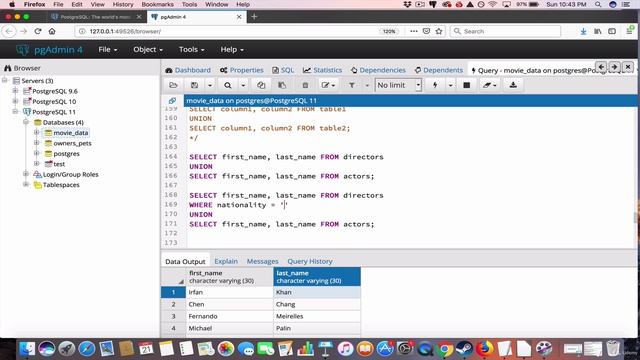This screenshot has width=640, height=360.
Task: Bookmark this page with star icon
Action: 439,31
